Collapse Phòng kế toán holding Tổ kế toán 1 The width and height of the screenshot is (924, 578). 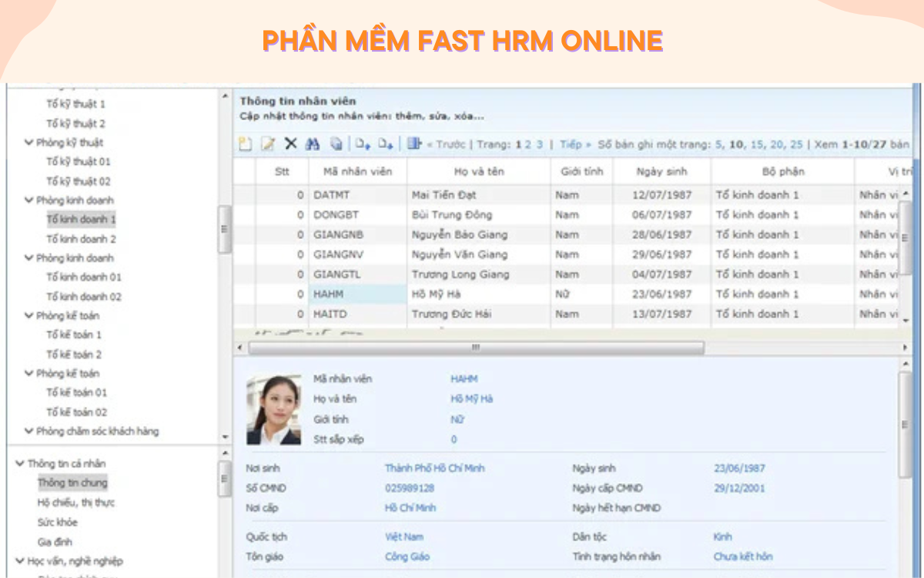(x=29, y=316)
